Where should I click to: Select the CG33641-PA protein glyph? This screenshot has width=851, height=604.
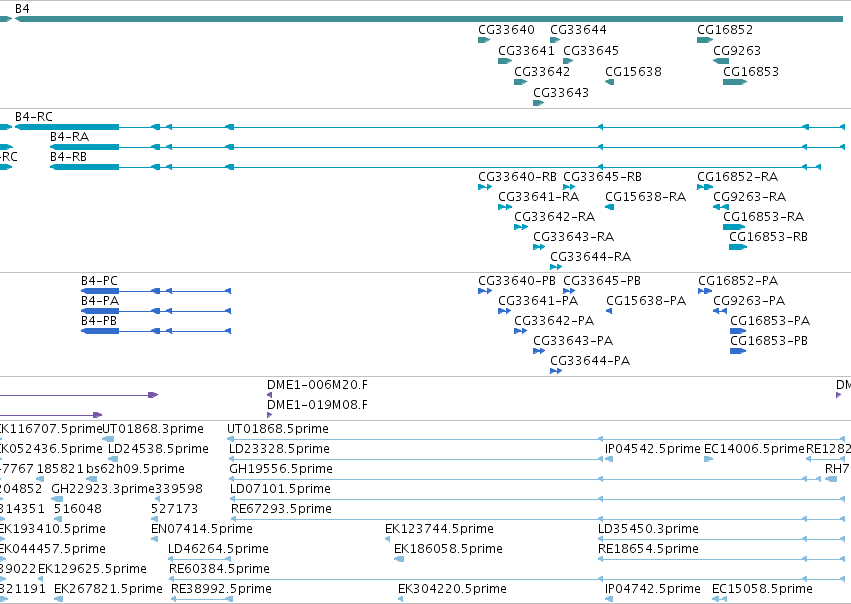coord(505,311)
